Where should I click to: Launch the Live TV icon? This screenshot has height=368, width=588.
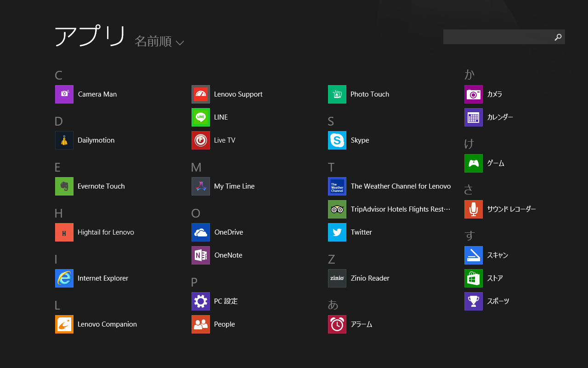tap(201, 140)
